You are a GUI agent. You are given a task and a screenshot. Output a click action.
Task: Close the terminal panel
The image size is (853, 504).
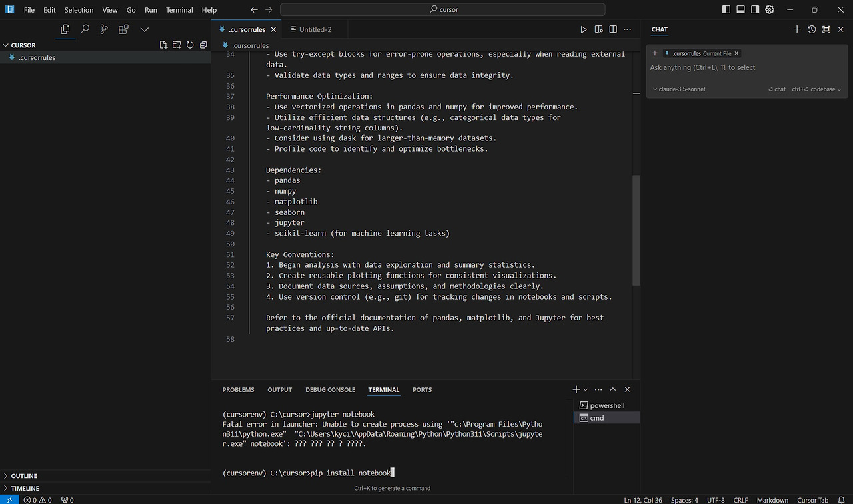point(627,389)
